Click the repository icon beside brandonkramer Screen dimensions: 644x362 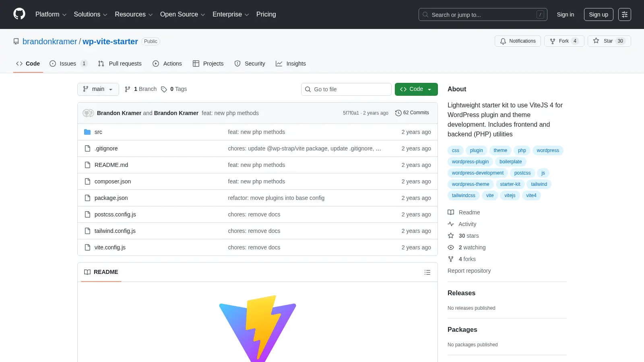coord(16,41)
